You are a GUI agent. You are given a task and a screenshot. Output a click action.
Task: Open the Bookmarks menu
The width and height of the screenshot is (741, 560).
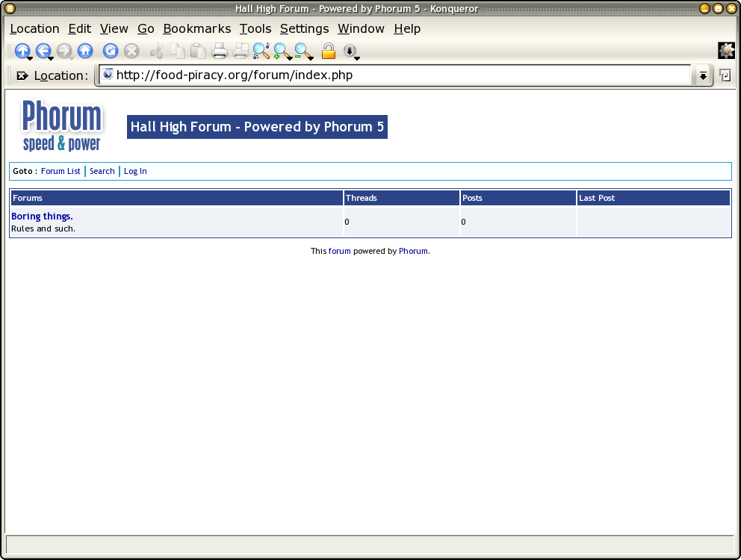click(197, 28)
